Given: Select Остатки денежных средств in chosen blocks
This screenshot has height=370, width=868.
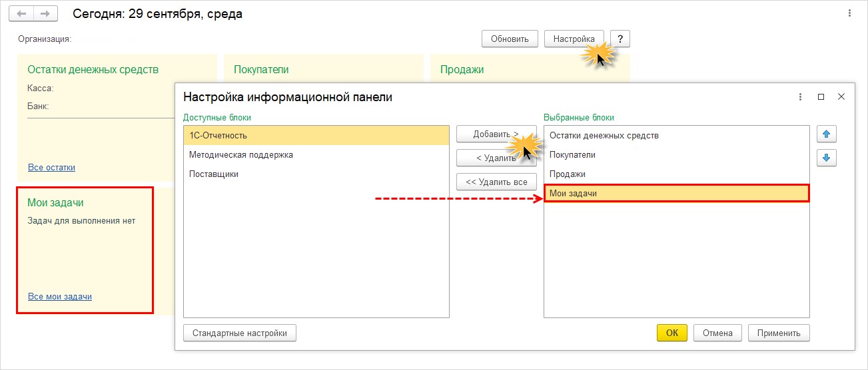Looking at the screenshot, I should pyautogui.click(x=677, y=136).
